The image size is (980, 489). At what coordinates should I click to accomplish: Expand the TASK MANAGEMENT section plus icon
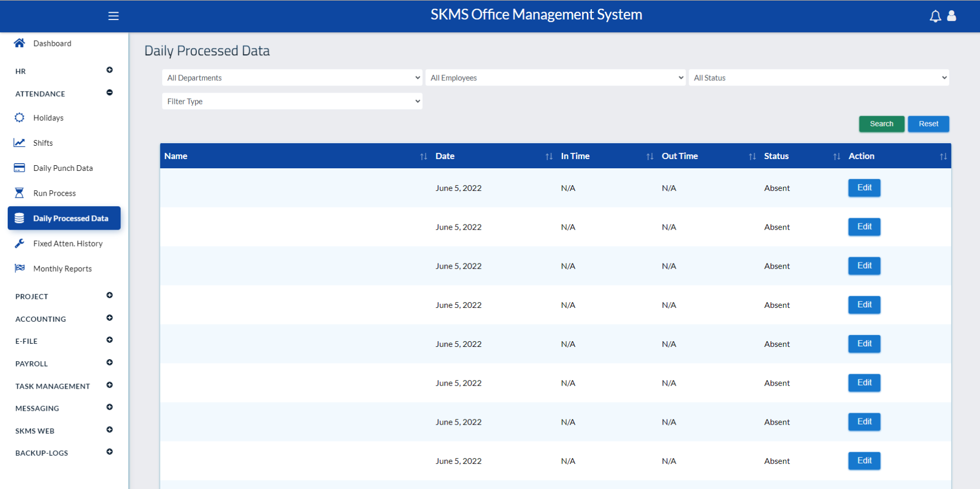pyautogui.click(x=110, y=385)
